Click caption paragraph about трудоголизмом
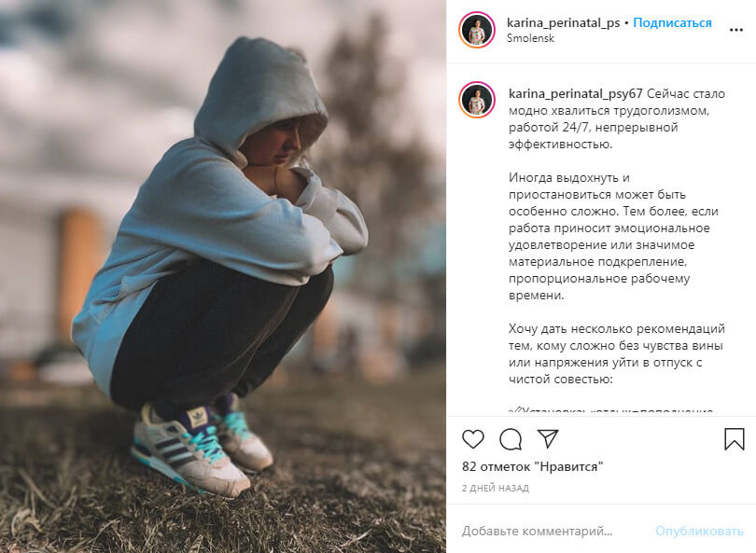This screenshot has height=553, width=756. tap(617, 119)
